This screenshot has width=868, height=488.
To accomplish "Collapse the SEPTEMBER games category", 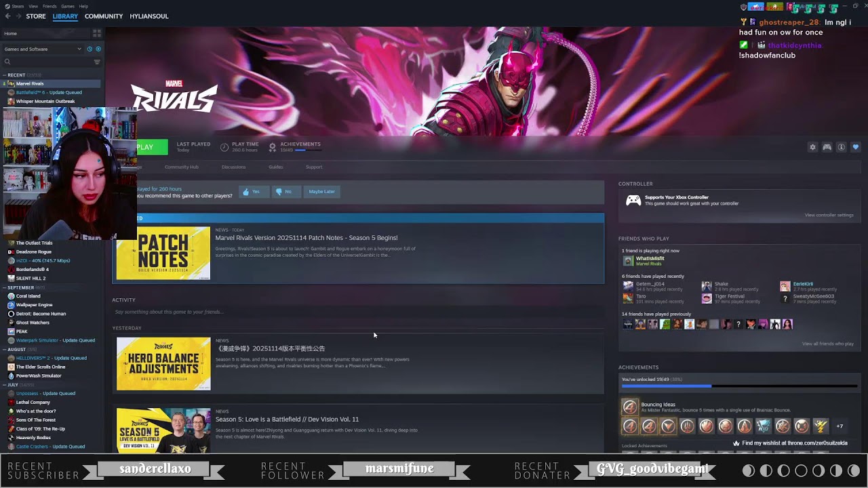I will [x=5, y=287].
